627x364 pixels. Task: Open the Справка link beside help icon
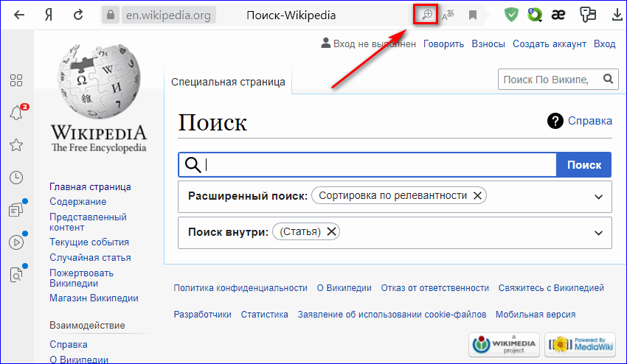[590, 121]
